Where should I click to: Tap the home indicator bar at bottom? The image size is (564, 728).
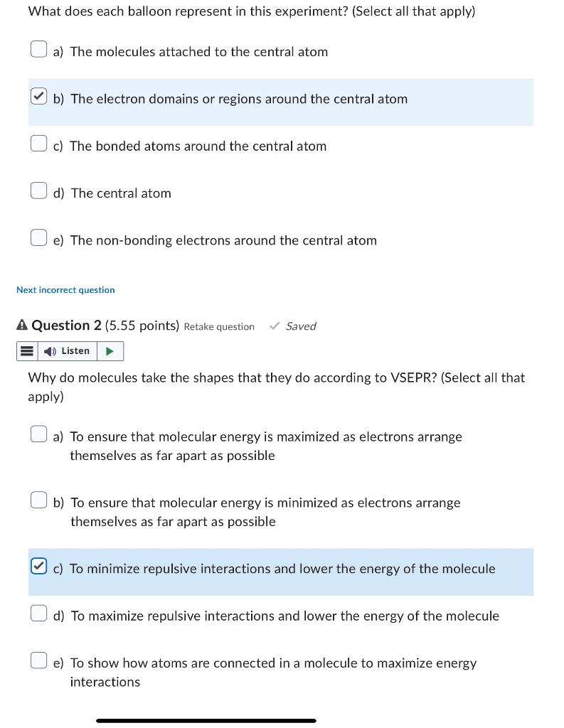(206, 721)
